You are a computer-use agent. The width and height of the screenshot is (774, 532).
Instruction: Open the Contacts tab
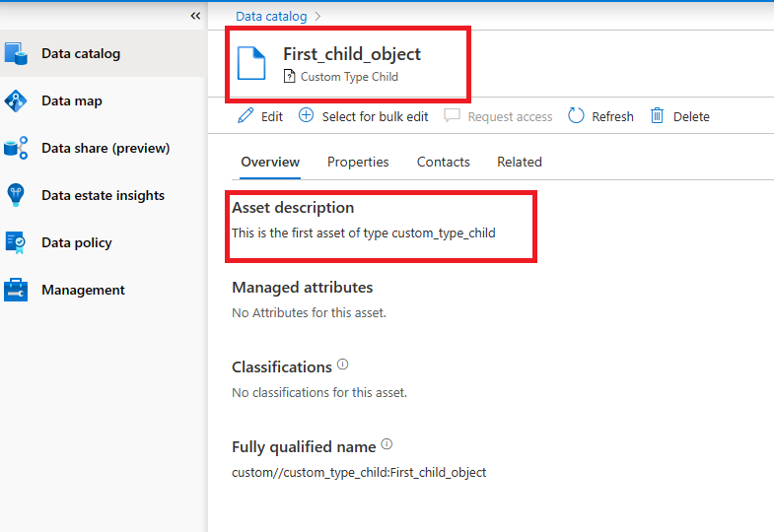pos(443,162)
